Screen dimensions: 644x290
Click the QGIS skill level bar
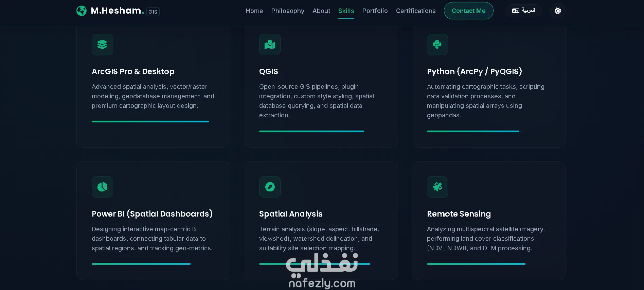tap(311, 131)
